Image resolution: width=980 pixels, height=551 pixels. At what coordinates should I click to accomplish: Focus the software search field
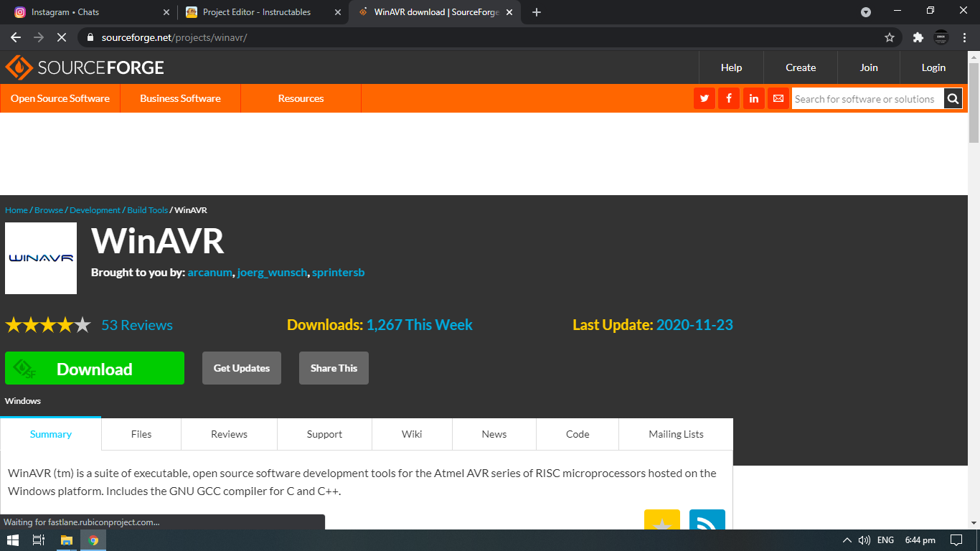coord(867,99)
